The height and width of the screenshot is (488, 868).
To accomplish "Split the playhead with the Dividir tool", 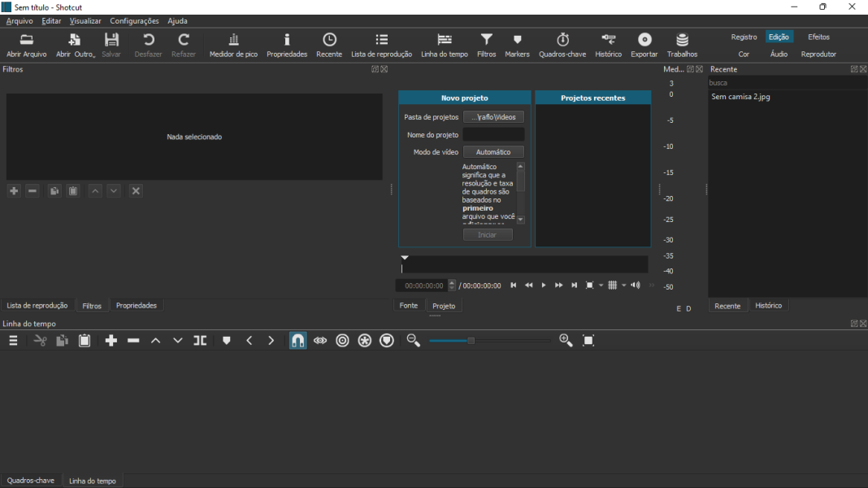I will point(200,340).
